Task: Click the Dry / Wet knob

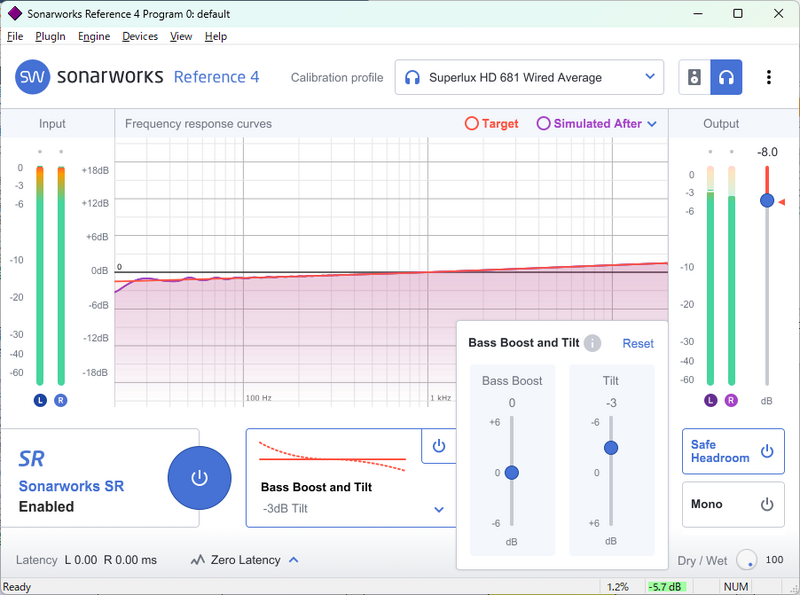Action: [x=746, y=560]
